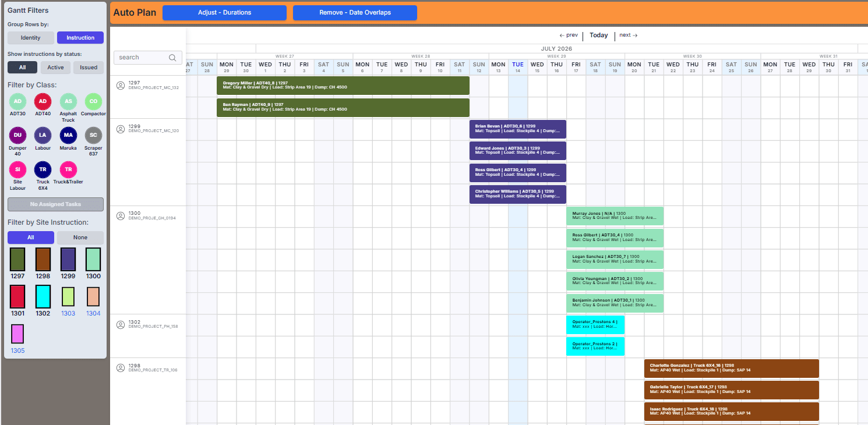Viewport: 868px width, 425px height.
Task: Open Isaac Rodriguez Truck 6X4_18 task bar
Action: (732, 412)
